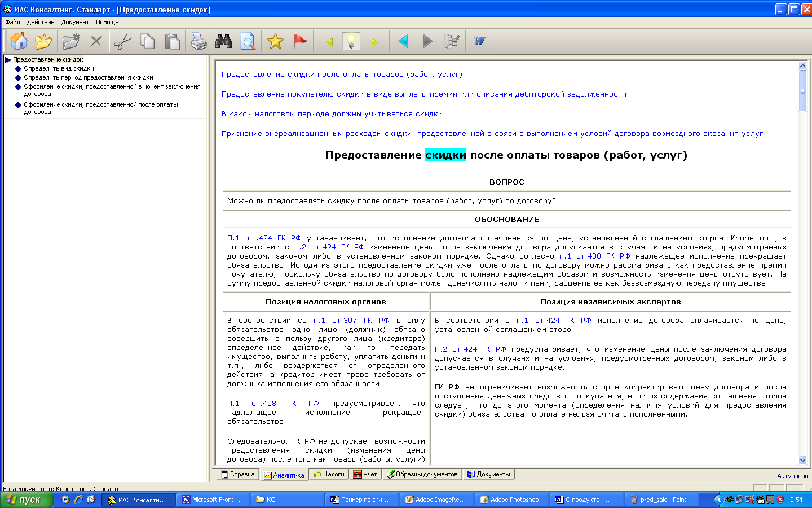Click the scissors Cut icon

(x=122, y=41)
